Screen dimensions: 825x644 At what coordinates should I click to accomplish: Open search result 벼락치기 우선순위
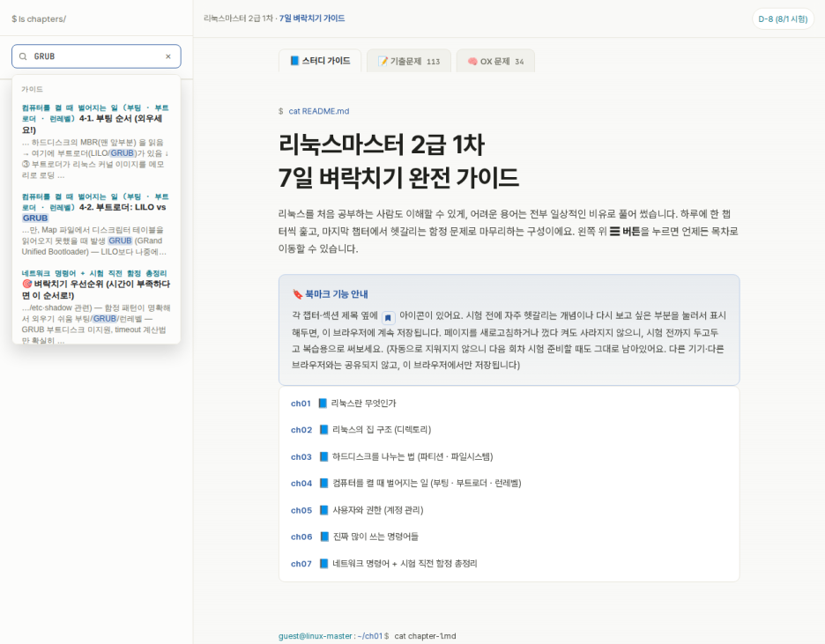coord(96,306)
